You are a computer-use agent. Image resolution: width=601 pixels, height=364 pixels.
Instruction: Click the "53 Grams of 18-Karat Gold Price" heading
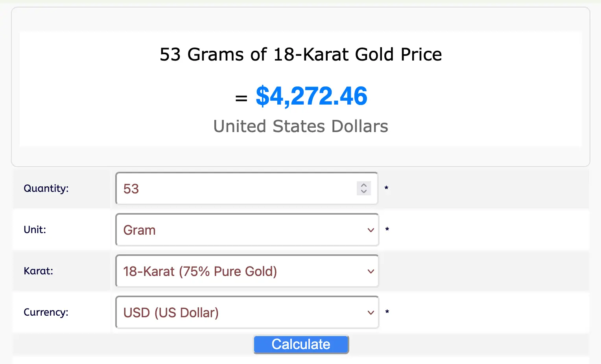coord(300,54)
